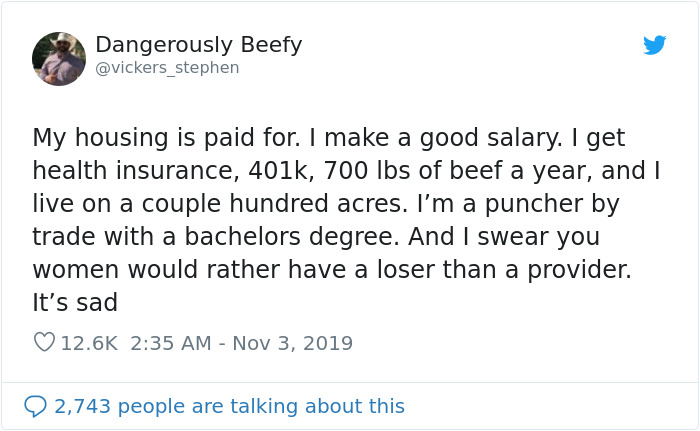This screenshot has width=700, height=431.
Task: Open the 2:35 AM timestamp
Action: [171, 343]
